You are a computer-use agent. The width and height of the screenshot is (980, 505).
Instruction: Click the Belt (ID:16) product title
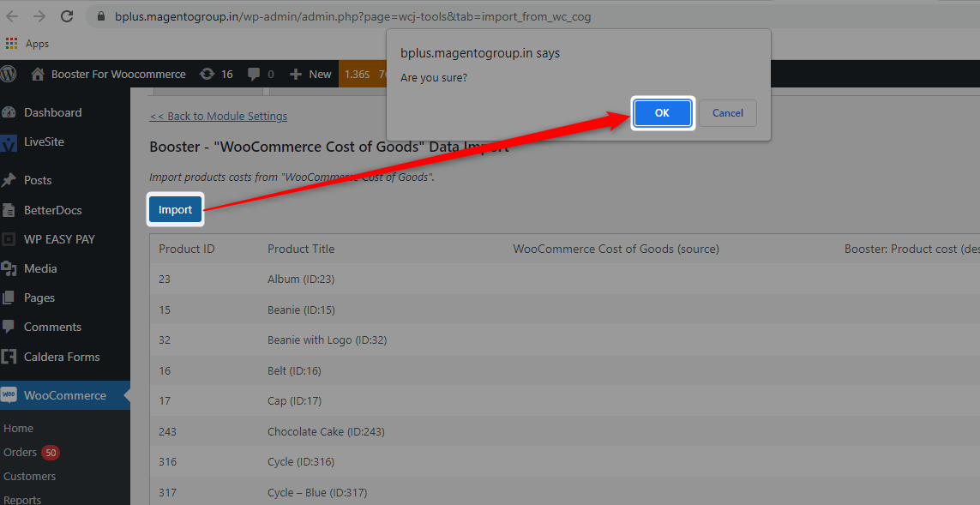pyautogui.click(x=294, y=370)
